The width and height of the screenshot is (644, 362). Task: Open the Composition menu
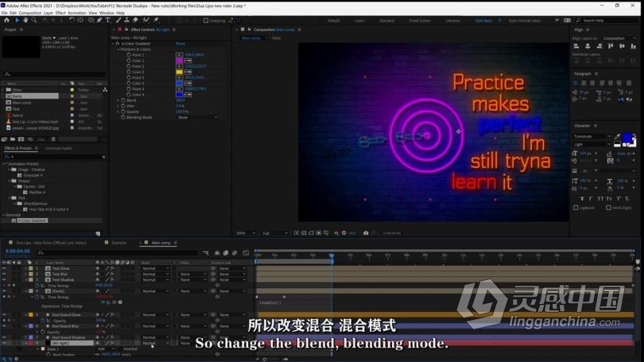[x=30, y=13]
